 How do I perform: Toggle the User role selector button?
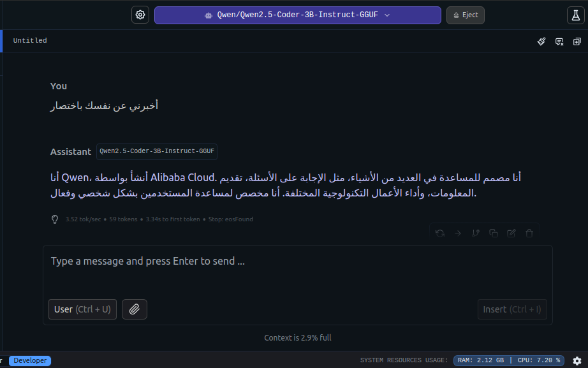[x=82, y=309]
